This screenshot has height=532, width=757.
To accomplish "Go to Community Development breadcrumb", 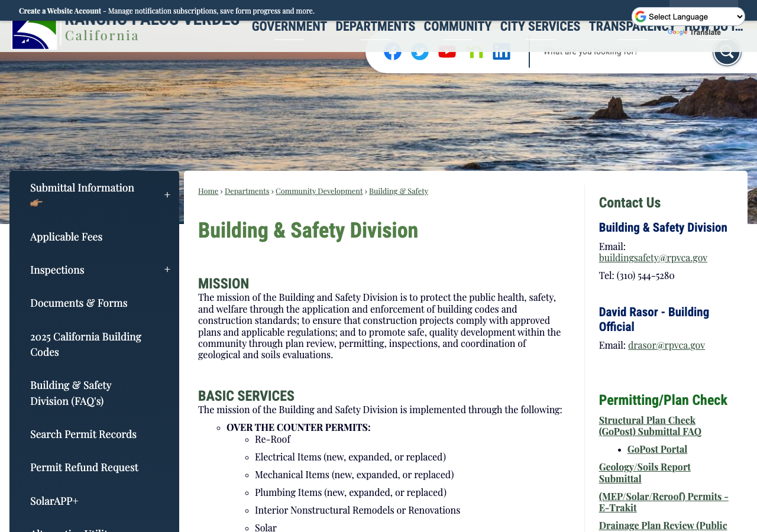I will click(x=319, y=191).
